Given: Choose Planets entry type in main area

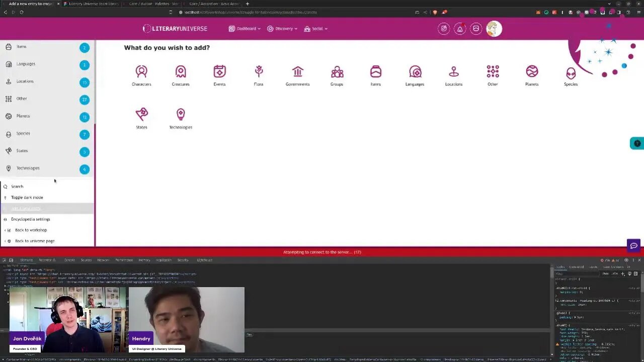Looking at the screenshot, I should tap(532, 75).
